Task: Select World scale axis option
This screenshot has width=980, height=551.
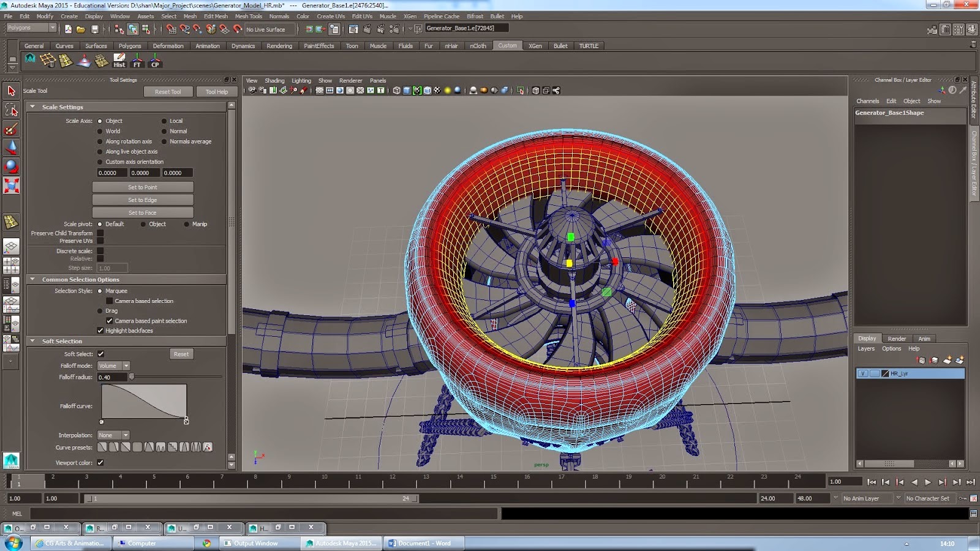Action: click(100, 131)
